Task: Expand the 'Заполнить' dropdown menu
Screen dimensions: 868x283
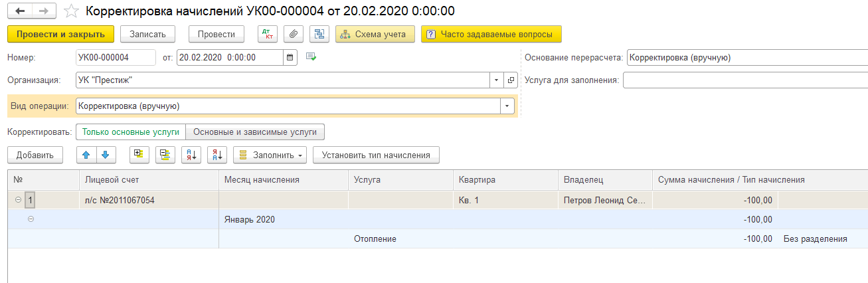Action: 270,155
